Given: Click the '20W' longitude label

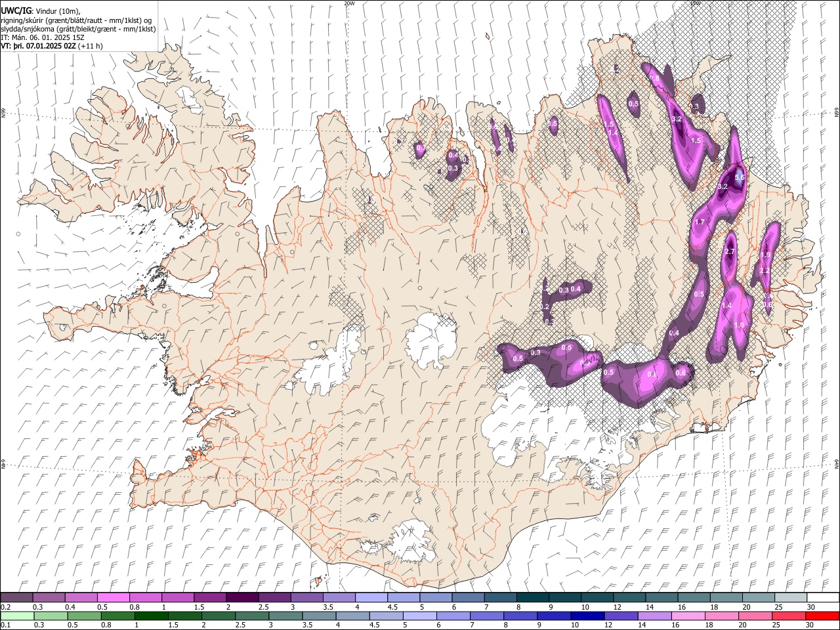Looking at the screenshot, I should click(349, 3).
